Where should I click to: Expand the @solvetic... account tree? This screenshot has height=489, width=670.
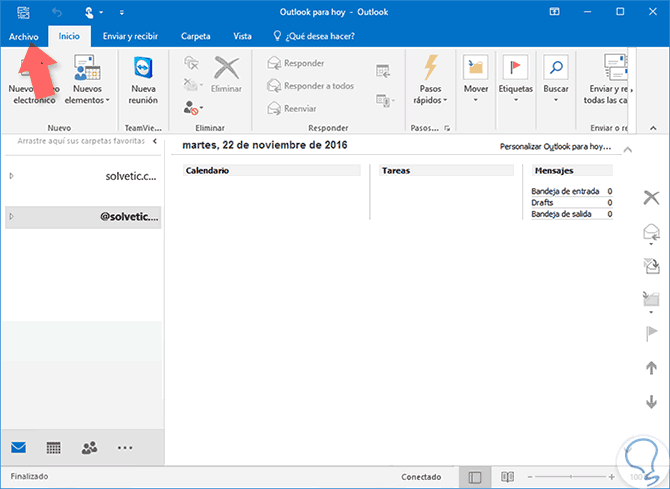pyautogui.click(x=12, y=216)
